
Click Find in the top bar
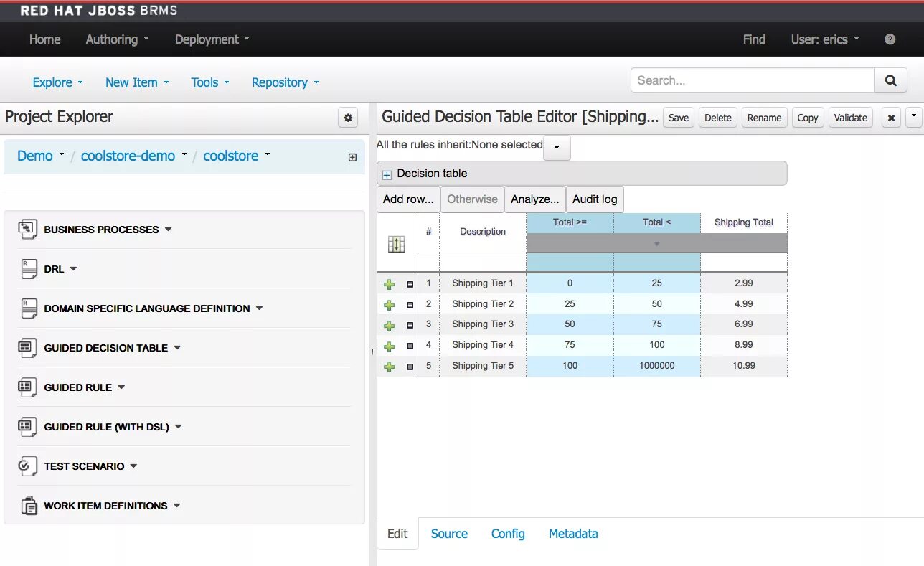coord(754,39)
